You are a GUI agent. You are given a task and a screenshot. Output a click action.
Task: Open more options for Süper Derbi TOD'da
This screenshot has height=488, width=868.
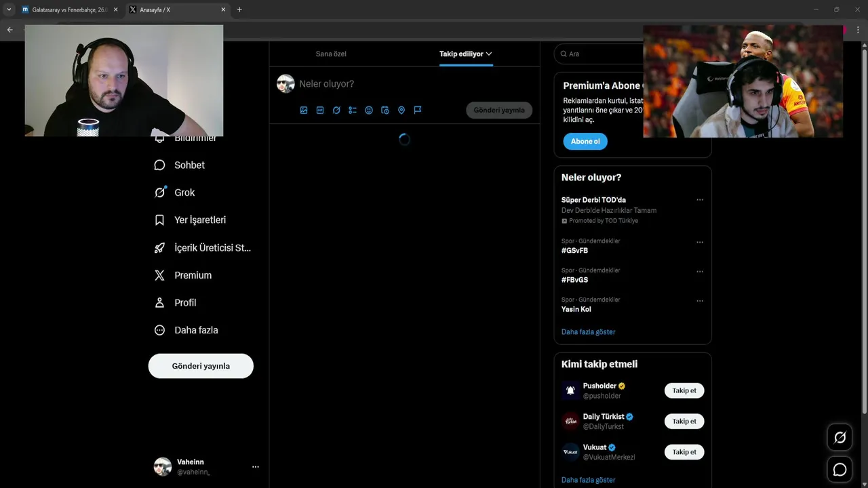(700, 200)
